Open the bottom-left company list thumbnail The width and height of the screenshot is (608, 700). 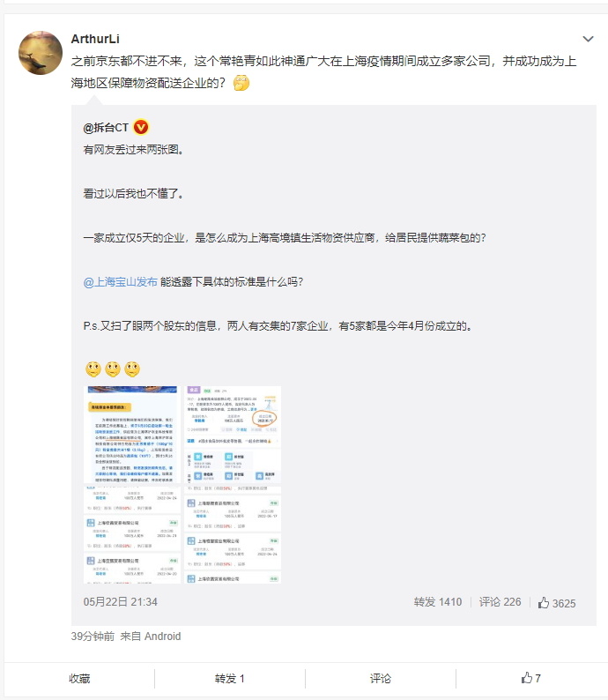click(x=132, y=535)
